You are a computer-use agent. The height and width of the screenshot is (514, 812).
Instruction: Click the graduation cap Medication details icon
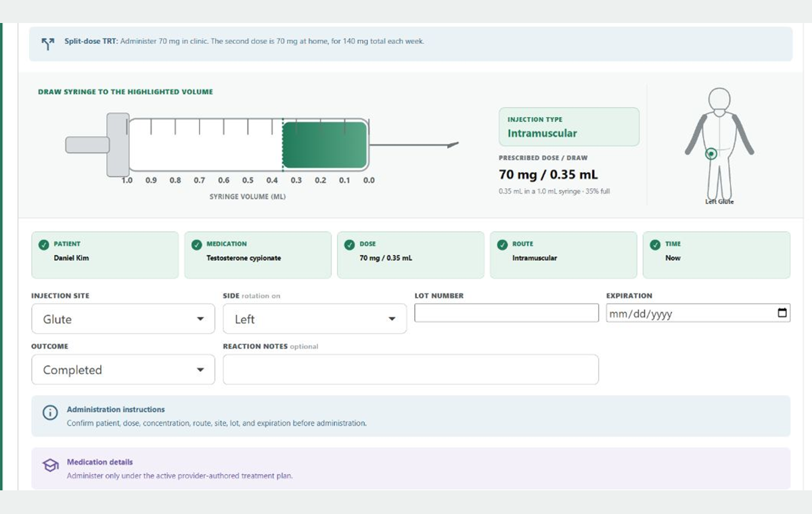point(50,465)
